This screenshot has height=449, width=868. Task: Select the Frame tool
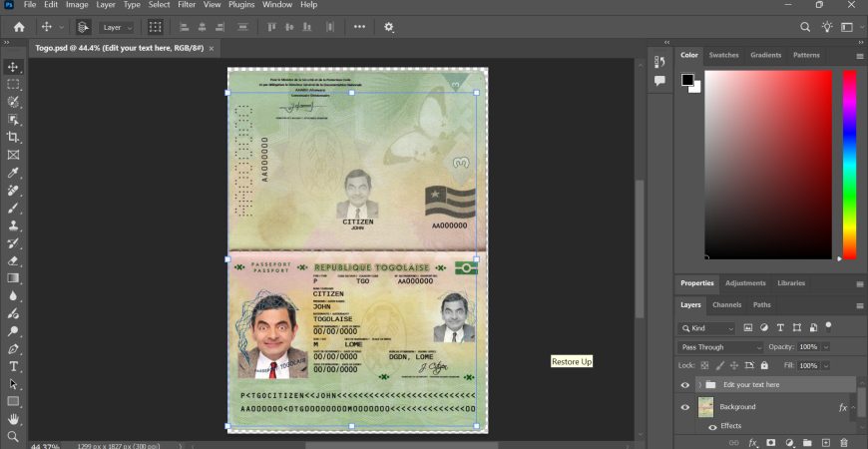13,155
